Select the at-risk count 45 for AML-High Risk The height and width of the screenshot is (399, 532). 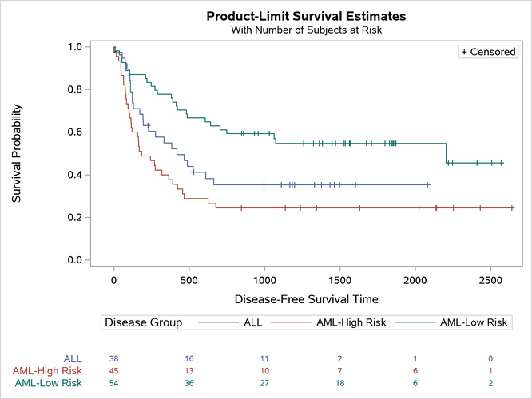coord(114,371)
